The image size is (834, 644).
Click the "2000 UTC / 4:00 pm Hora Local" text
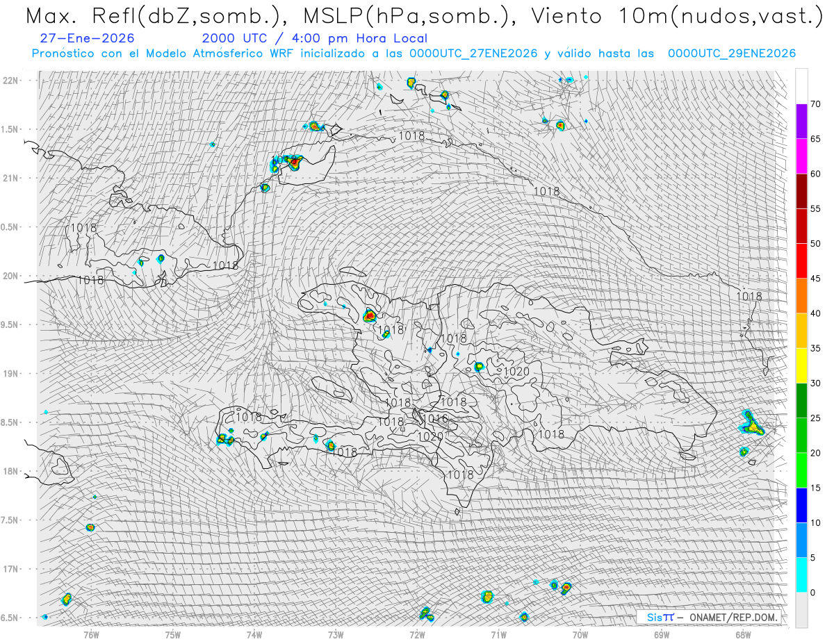click(315, 38)
